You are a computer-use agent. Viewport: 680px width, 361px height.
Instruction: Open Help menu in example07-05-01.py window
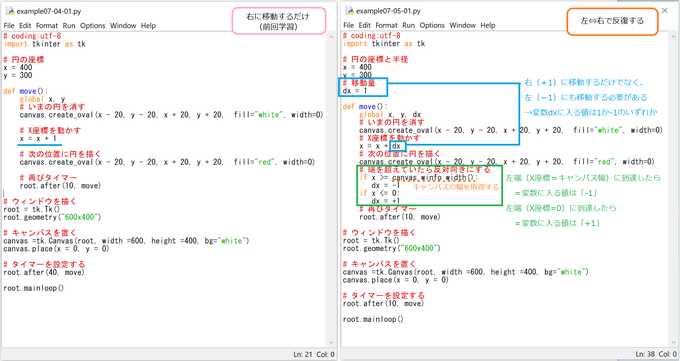pos(488,25)
